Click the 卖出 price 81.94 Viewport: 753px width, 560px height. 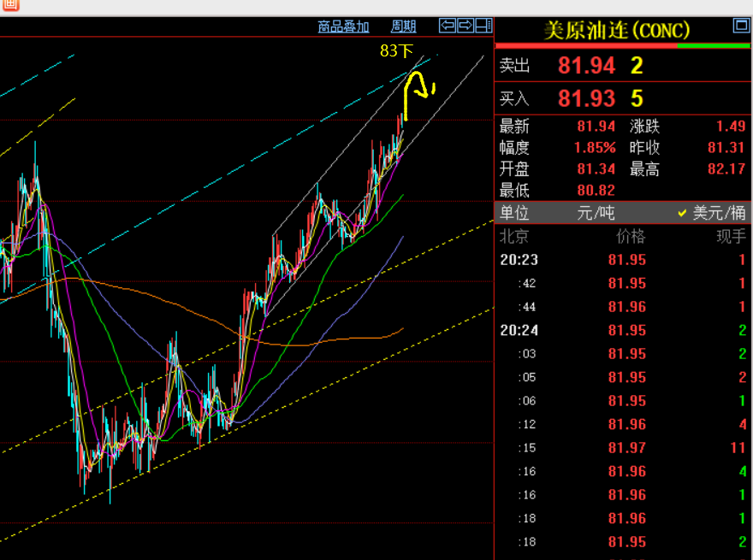pyautogui.click(x=586, y=66)
